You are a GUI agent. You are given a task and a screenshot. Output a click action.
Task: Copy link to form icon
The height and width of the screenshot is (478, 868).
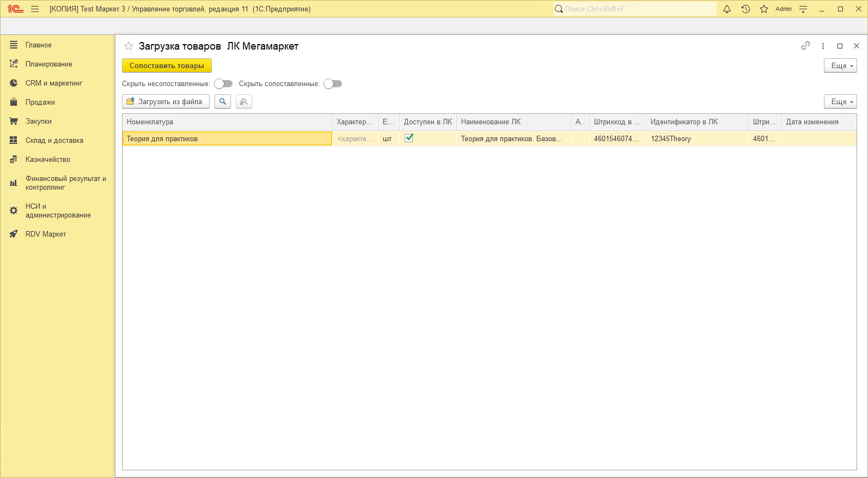coord(805,46)
